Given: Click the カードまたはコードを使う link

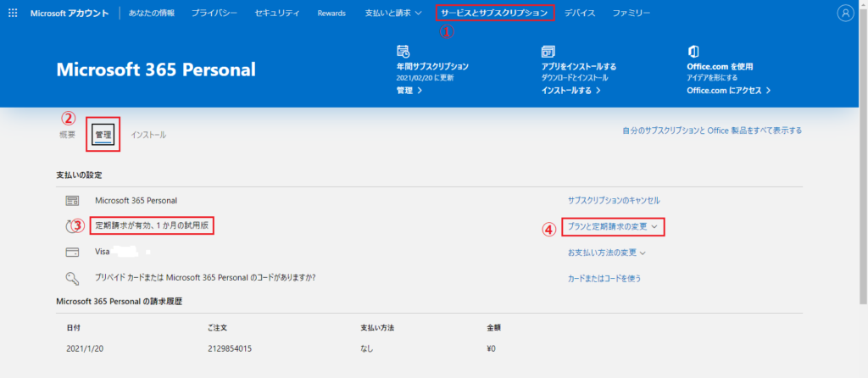Looking at the screenshot, I should 604,278.
